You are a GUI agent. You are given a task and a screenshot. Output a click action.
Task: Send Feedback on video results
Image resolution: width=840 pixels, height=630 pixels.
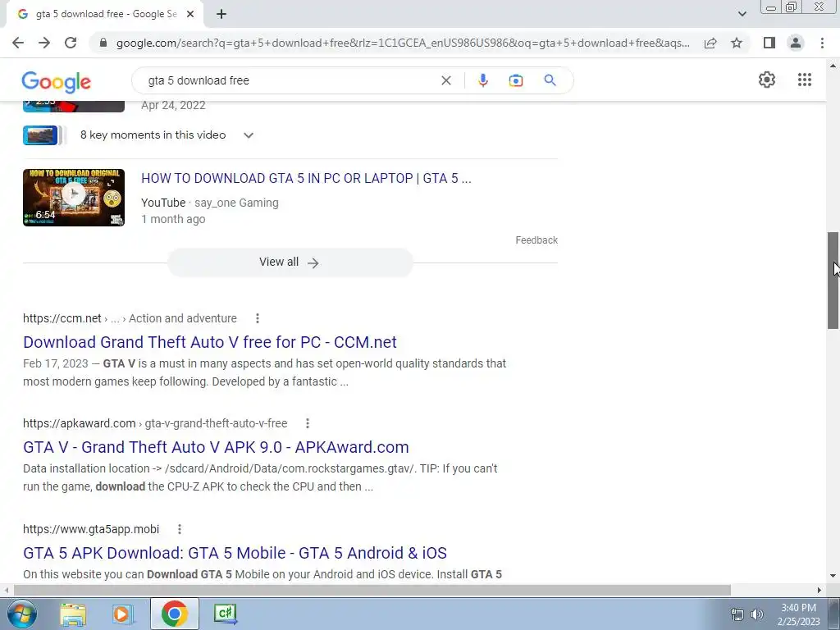pyautogui.click(x=536, y=240)
